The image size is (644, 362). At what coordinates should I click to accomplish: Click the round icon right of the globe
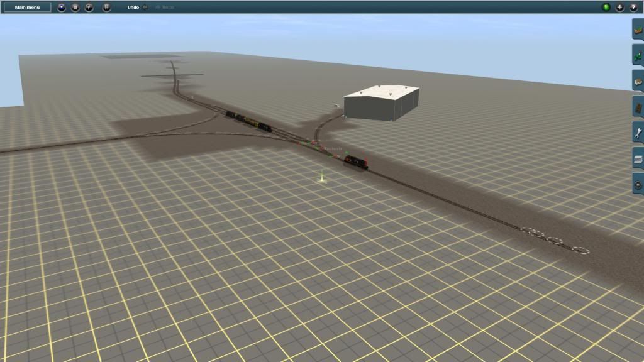click(x=75, y=8)
